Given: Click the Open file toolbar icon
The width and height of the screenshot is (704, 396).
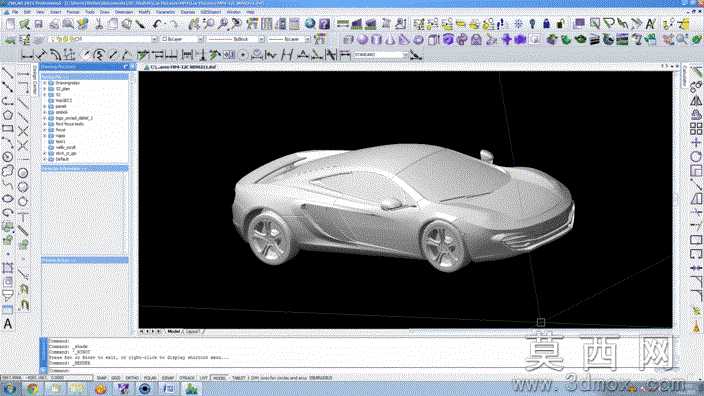Looking at the screenshot, I should pos(24,24).
